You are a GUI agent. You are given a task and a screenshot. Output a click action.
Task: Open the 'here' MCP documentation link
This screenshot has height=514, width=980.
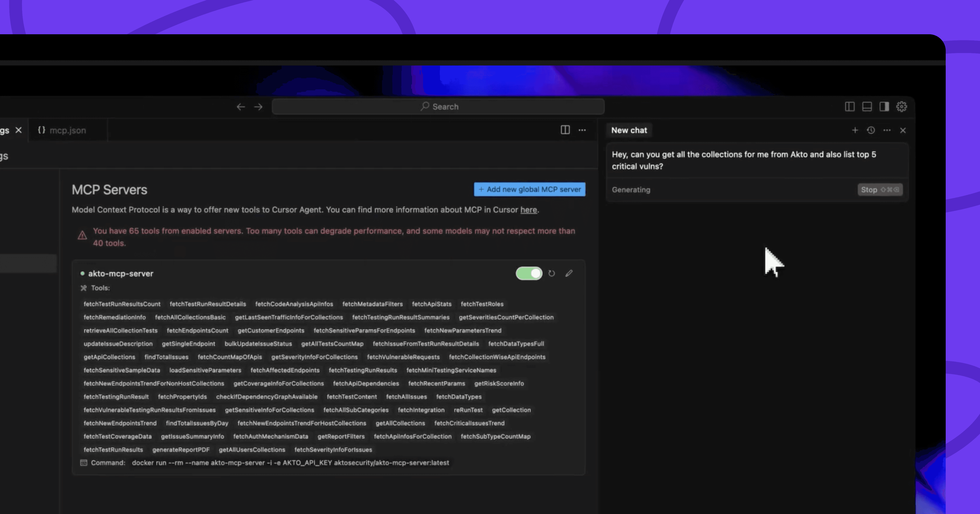(x=528, y=210)
